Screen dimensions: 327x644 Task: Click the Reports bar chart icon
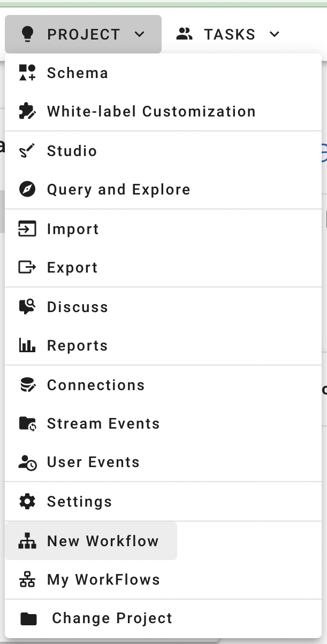click(27, 345)
